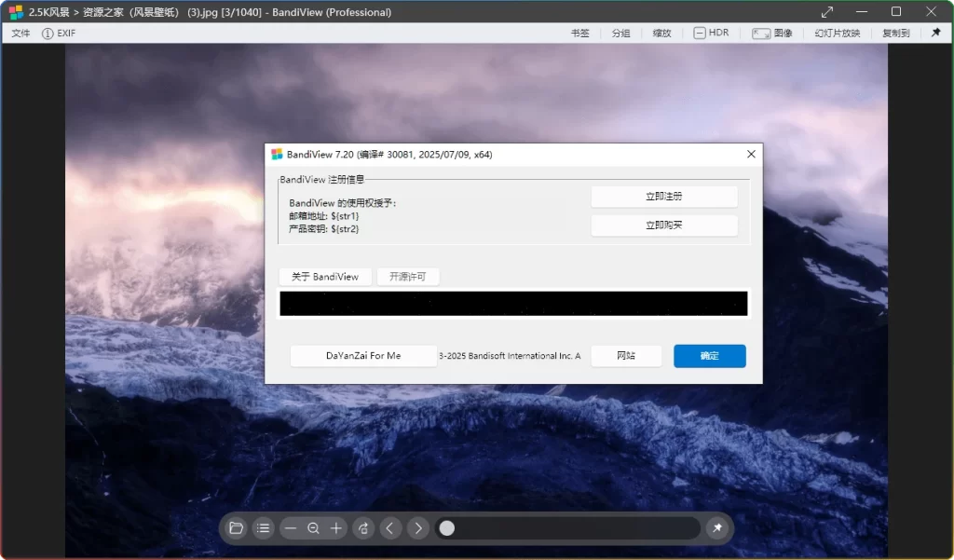
Task: Open 文件 menu
Action: [x=20, y=33]
